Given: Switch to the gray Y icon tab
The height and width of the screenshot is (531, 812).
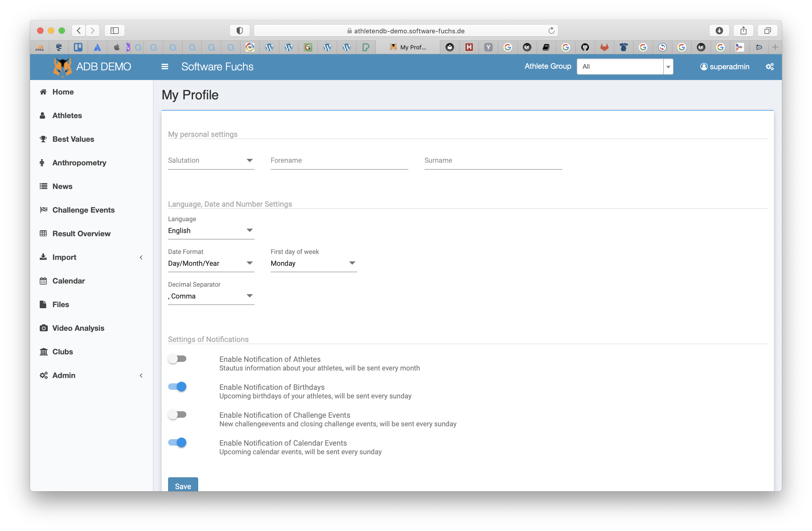Looking at the screenshot, I should pyautogui.click(x=488, y=48).
